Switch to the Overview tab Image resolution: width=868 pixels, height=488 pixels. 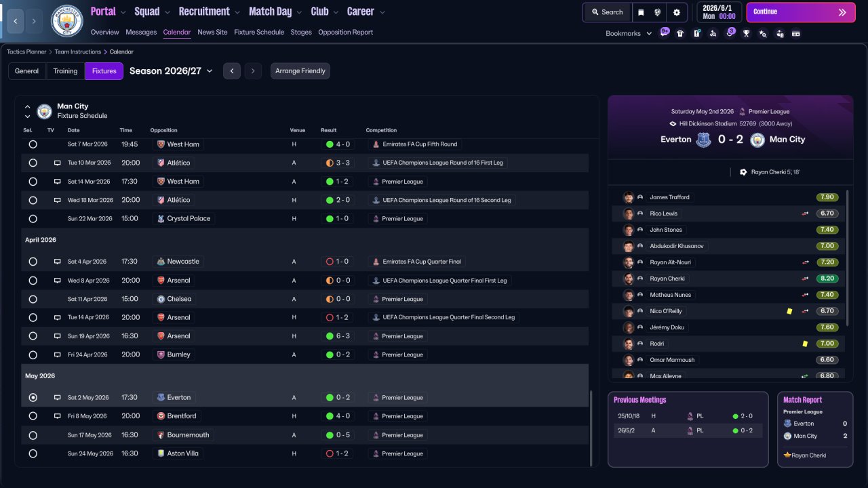coord(104,33)
